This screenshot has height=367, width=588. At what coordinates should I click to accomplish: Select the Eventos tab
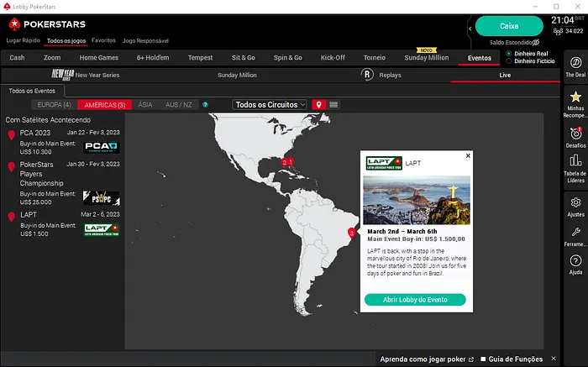pyautogui.click(x=480, y=58)
